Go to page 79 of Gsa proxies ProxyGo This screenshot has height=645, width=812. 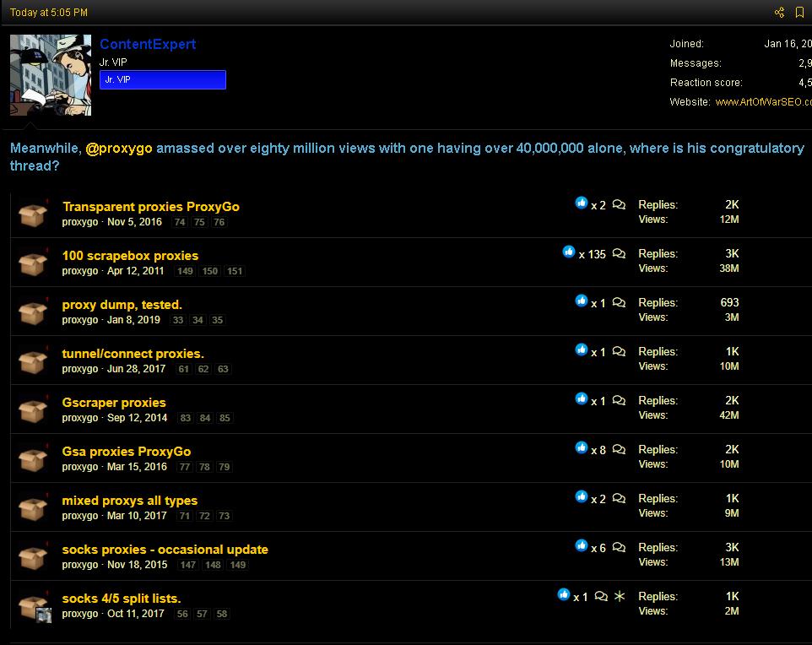(x=224, y=467)
